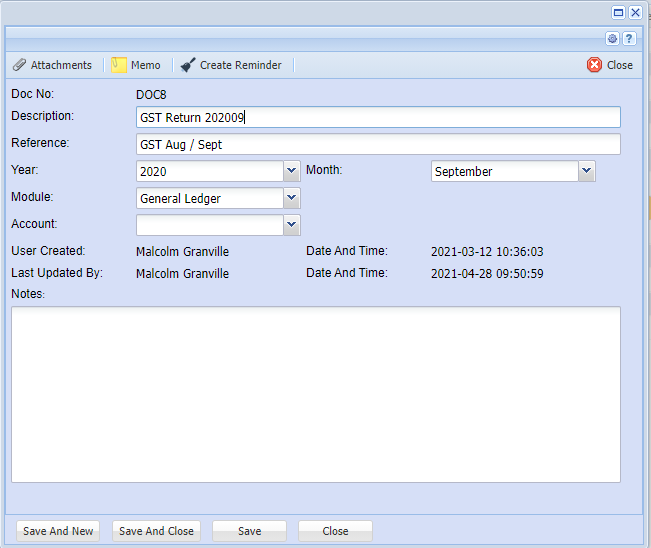
Task: Click the Attachments paperclip icon
Action: (19, 65)
